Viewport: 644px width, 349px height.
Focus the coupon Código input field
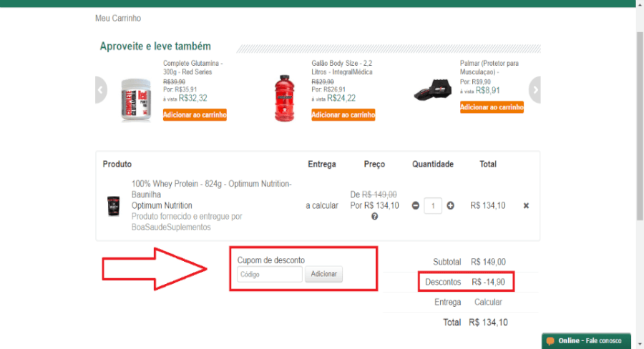tap(270, 275)
